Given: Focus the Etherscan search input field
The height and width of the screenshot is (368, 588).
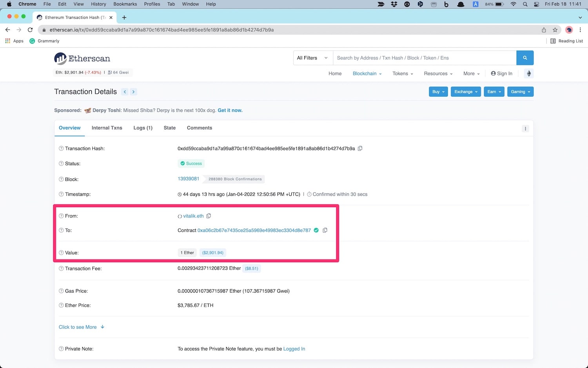Looking at the screenshot, I should tap(425, 58).
